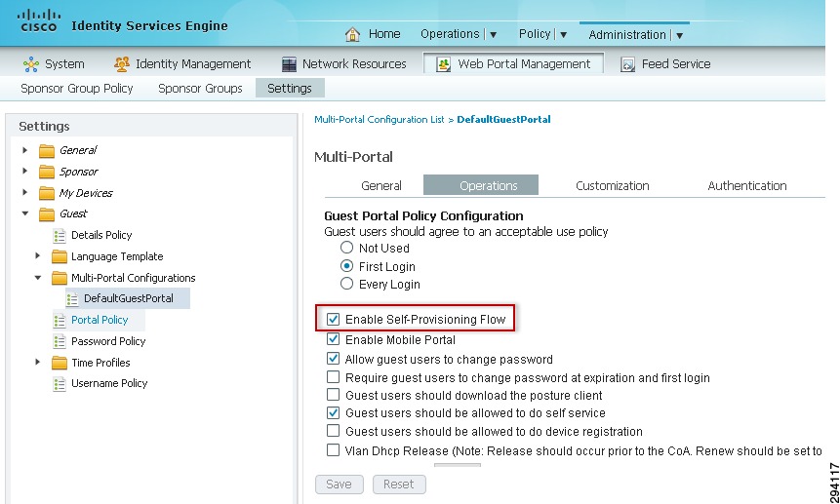The width and height of the screenshot is (840, 504).
Task: Switch to Multi-Portal Operations tab
Action: tap(481, 185)
